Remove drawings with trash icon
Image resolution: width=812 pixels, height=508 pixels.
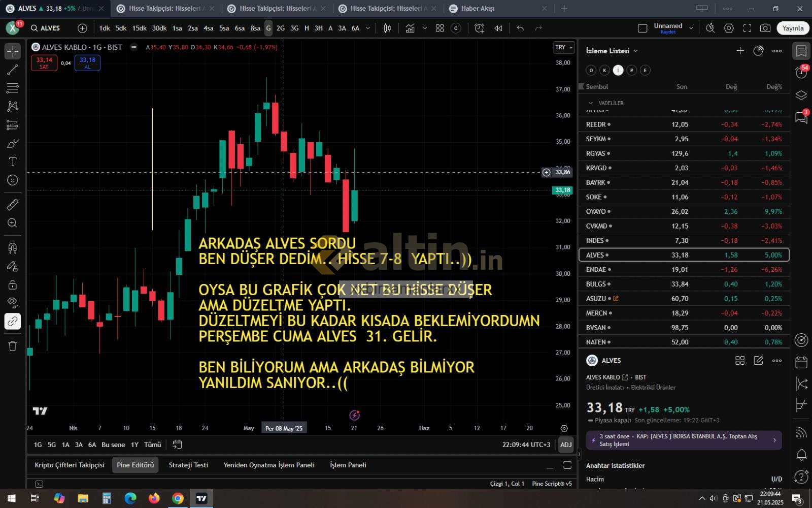[13, 346]
